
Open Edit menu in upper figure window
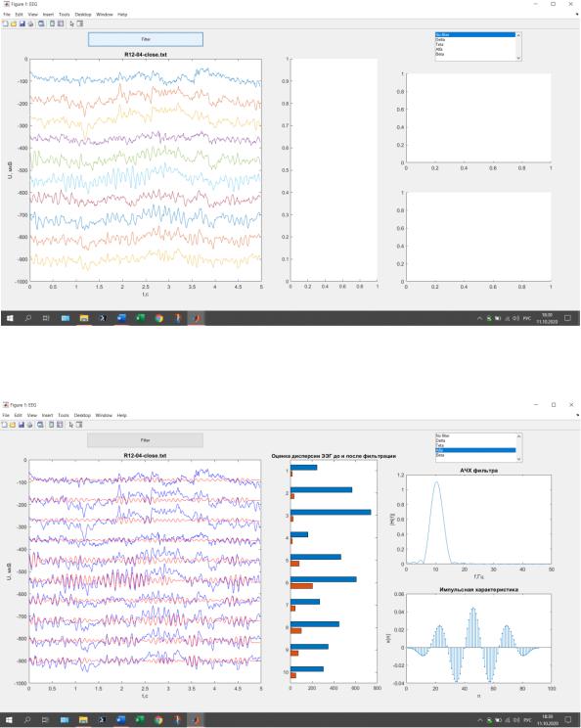(19, 15)
